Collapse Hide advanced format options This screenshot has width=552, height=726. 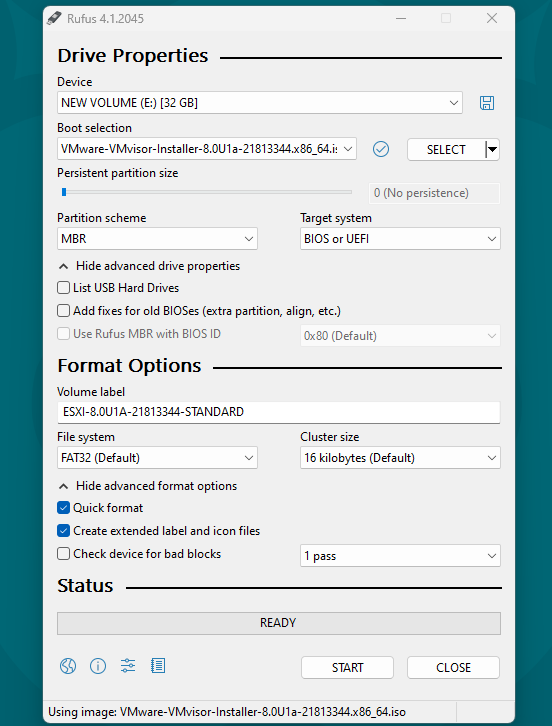[148, 486]
